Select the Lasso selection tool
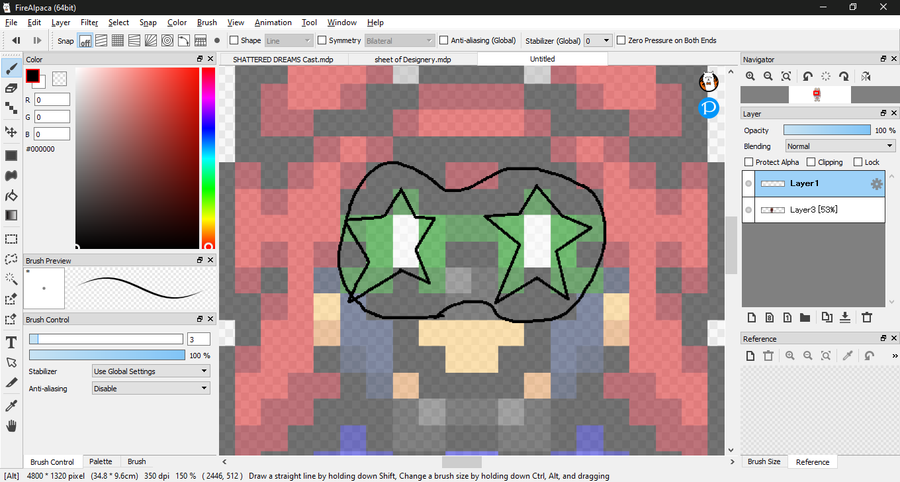The height and width of the screenshot is (482, 900). [11, 259]
